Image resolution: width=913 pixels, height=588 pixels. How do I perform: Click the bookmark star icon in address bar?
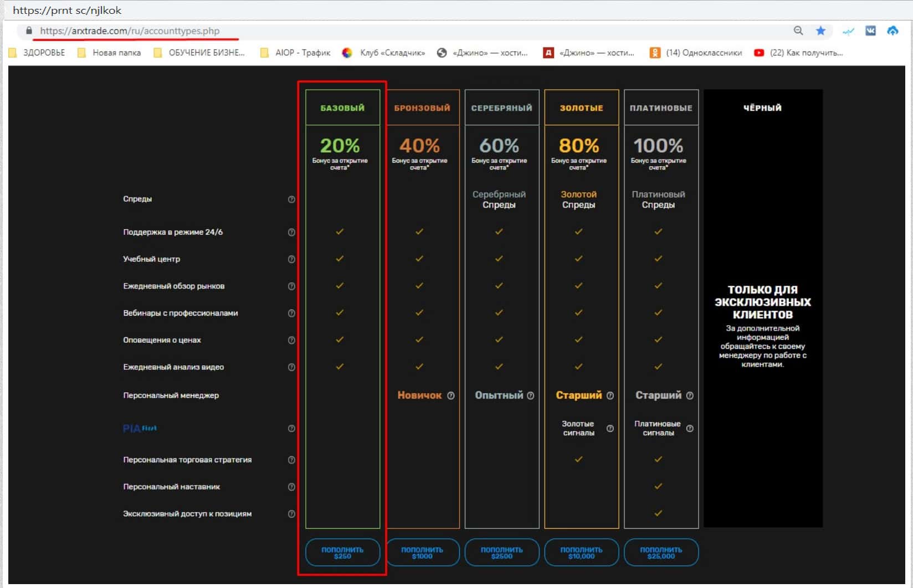[x=820, y=31]
